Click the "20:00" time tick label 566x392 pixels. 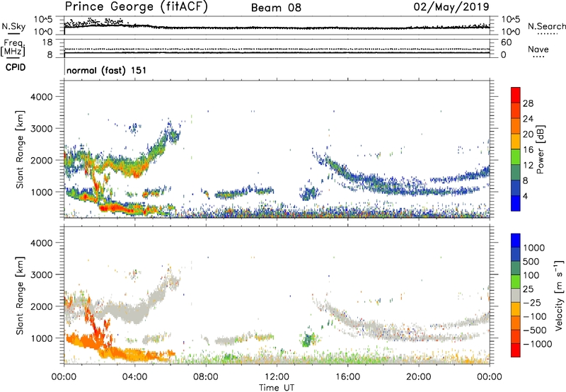click(x=419, y=377)
